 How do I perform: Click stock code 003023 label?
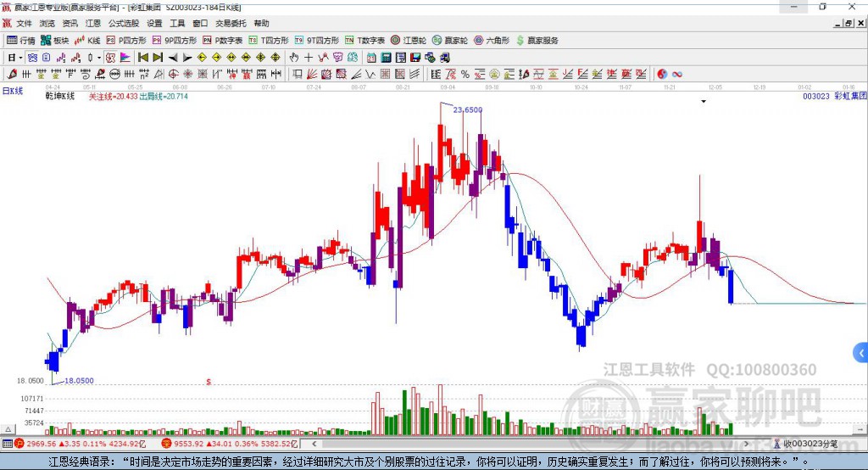pyautogui.click(x=816, y=96)
